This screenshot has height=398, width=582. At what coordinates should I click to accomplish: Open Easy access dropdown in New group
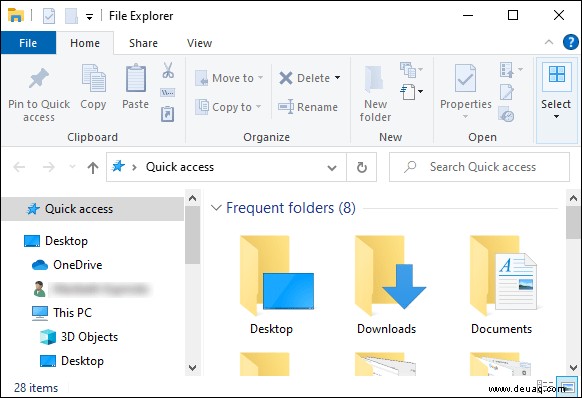(x=411, y=69)
